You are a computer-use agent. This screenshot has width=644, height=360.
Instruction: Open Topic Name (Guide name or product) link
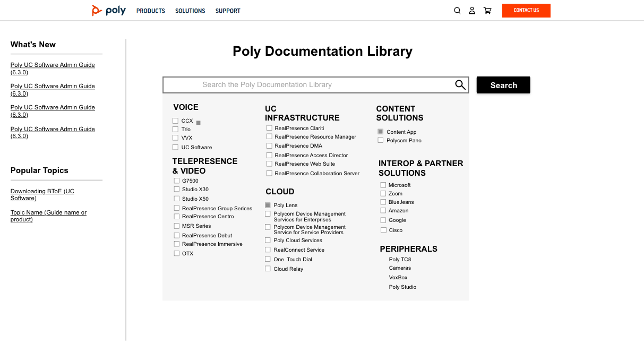(x=48, y=216)
